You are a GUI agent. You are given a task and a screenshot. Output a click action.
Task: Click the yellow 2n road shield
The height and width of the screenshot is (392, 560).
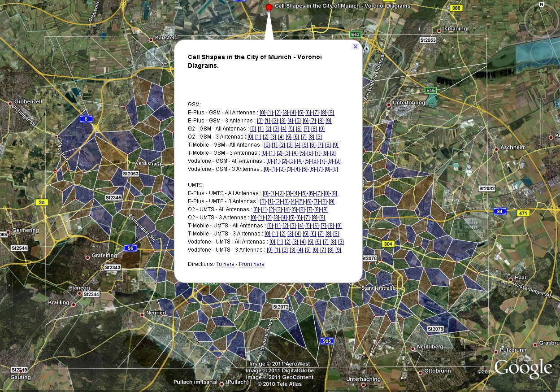click(42, 202)
